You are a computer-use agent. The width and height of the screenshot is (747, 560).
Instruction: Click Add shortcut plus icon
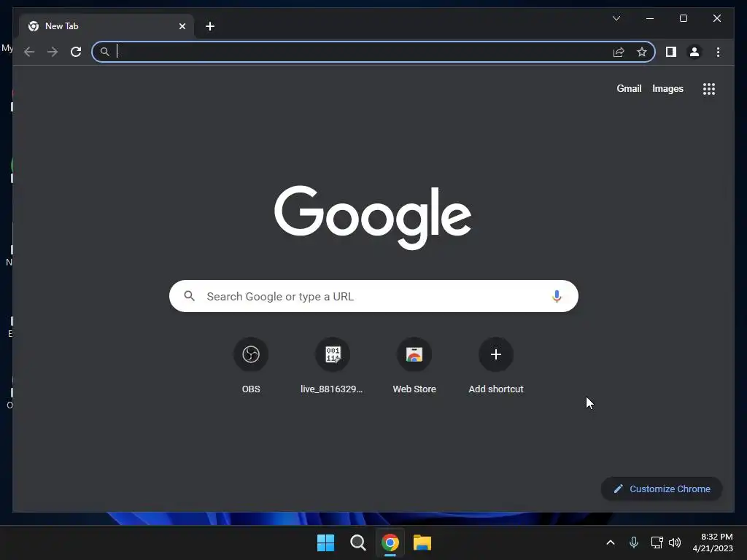496,354
